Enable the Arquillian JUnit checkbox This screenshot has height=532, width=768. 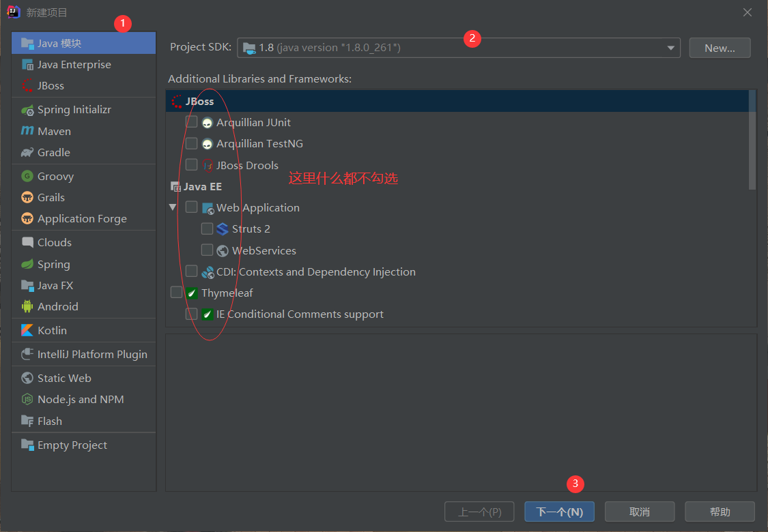coord(192,122)
